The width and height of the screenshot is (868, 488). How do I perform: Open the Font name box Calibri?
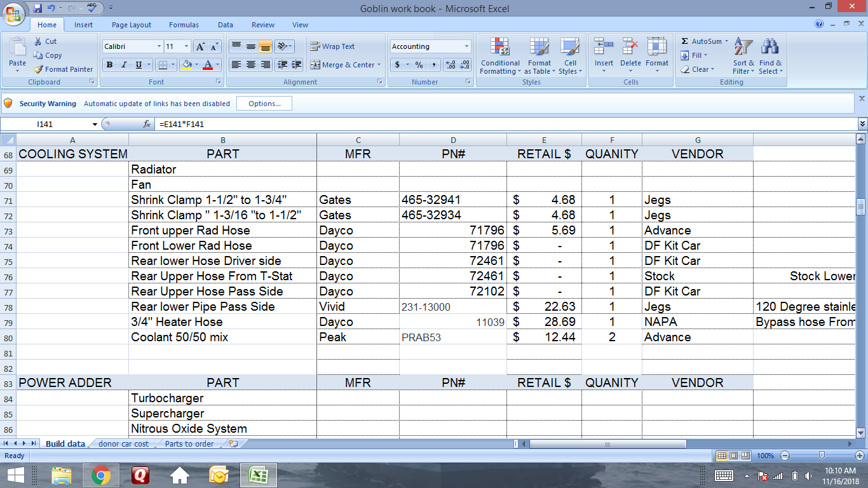coord(132,46)
